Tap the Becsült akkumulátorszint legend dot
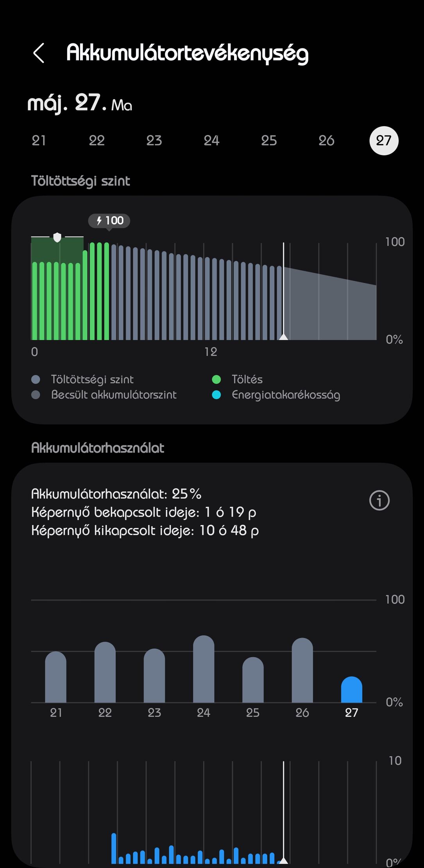The height and width of the screenshot is (868, 424). 36,395
